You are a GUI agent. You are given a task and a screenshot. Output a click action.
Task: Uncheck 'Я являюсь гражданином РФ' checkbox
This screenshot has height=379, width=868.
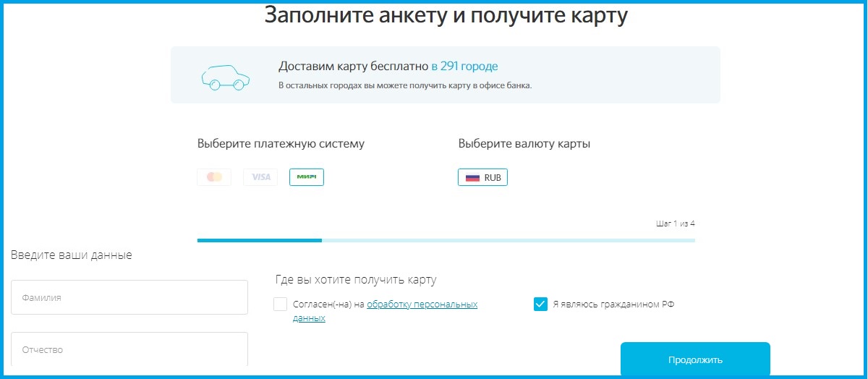(540, 305)
